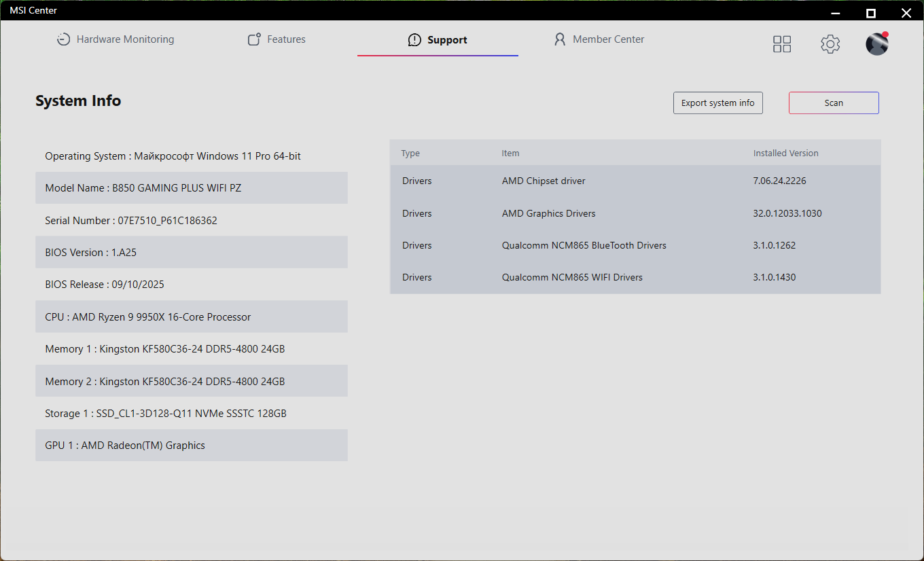Switch to Features tab

click(x=277, y=39)
